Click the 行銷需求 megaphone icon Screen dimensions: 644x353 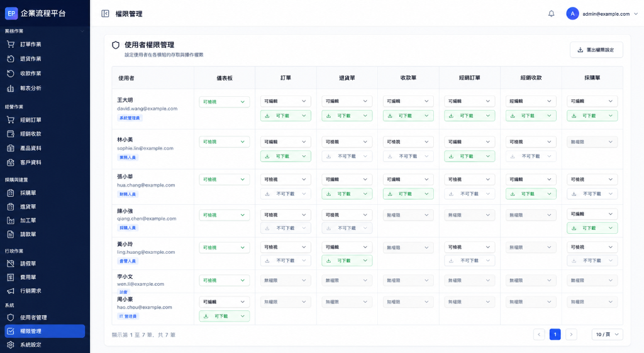11,291
